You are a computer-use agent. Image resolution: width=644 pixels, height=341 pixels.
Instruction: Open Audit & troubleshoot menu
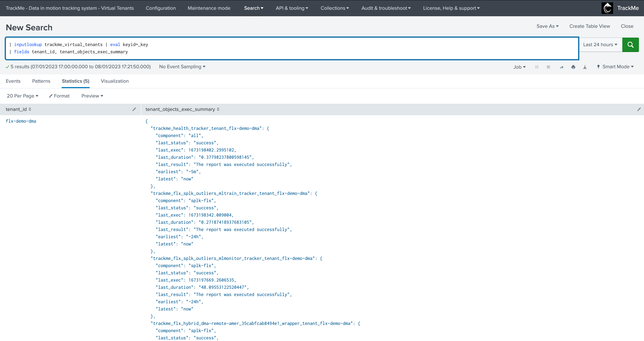(386, 8)
